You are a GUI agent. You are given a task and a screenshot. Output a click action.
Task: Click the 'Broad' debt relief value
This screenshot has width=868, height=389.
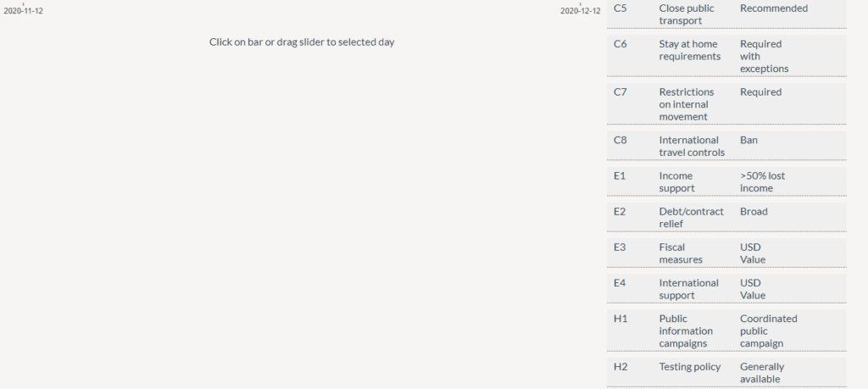coord(754,211)
